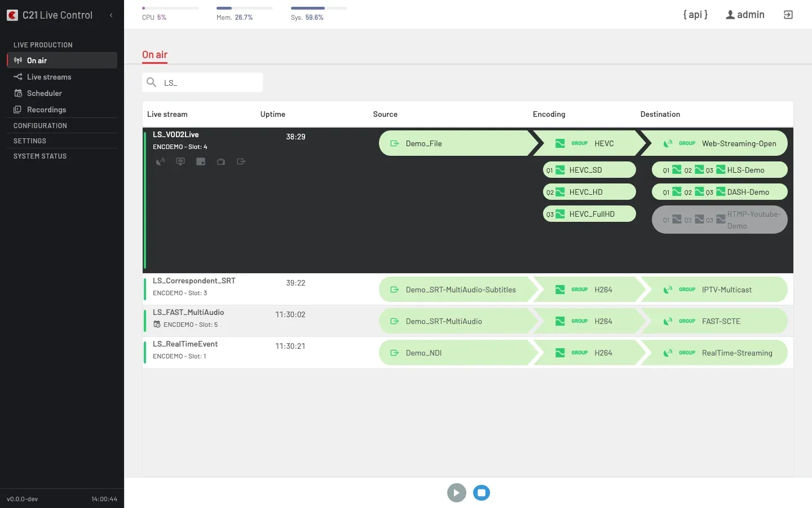The image size is (812, 508).
Task: Click the 01 profile icon on HLS-Demo
Action: 677,169
